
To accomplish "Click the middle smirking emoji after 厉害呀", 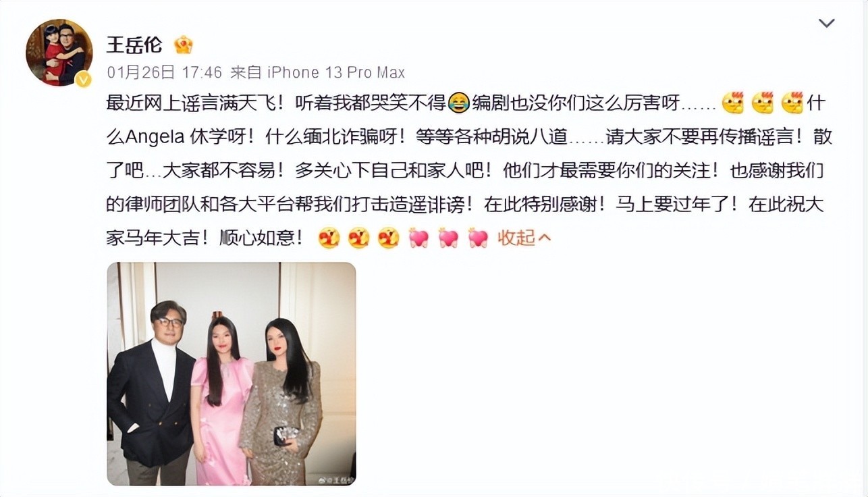I will [x=762, y=103].
